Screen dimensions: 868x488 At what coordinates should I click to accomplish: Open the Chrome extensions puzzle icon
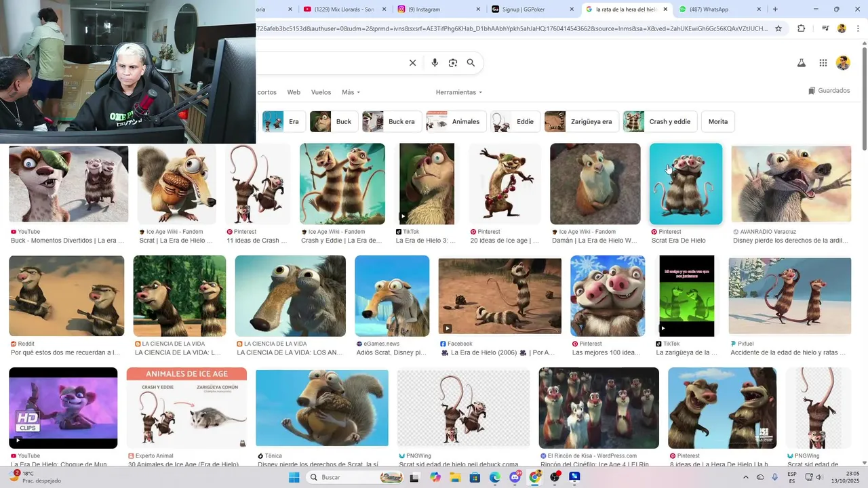click(x=801, y=28)
